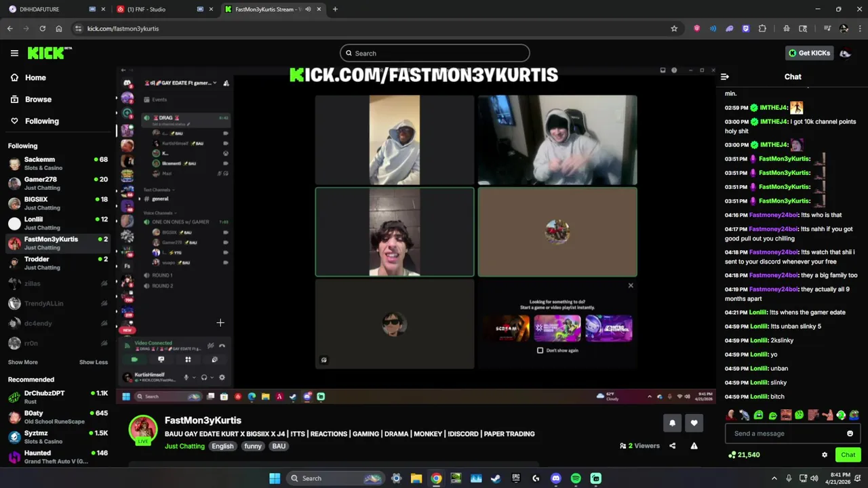This screenshot has height=488, width=868.
Task: Open Sackemm's channel in Following
Action: (58, 163)
